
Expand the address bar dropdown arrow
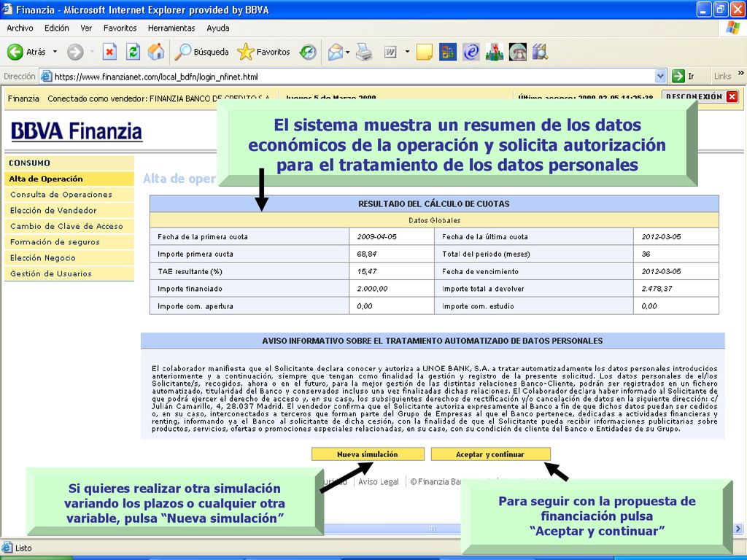660,76
